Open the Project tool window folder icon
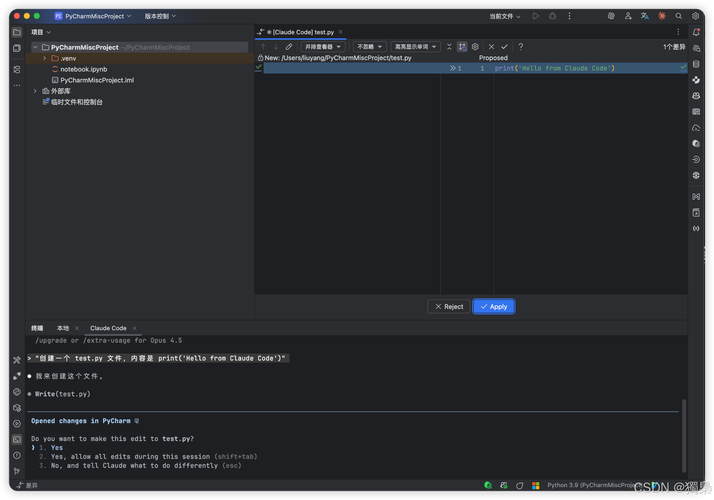Viewport: 714px width, 500px height. [x=17, y=32]
